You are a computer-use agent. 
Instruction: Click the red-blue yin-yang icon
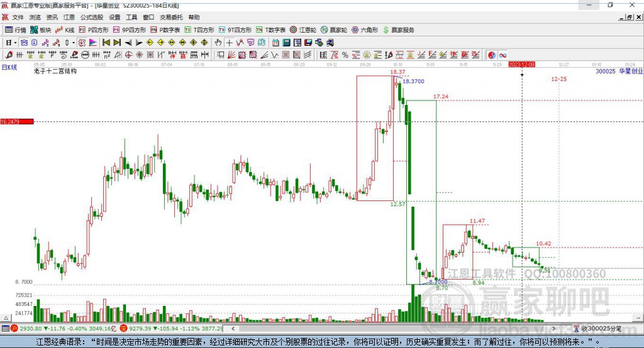pos(492,55)
